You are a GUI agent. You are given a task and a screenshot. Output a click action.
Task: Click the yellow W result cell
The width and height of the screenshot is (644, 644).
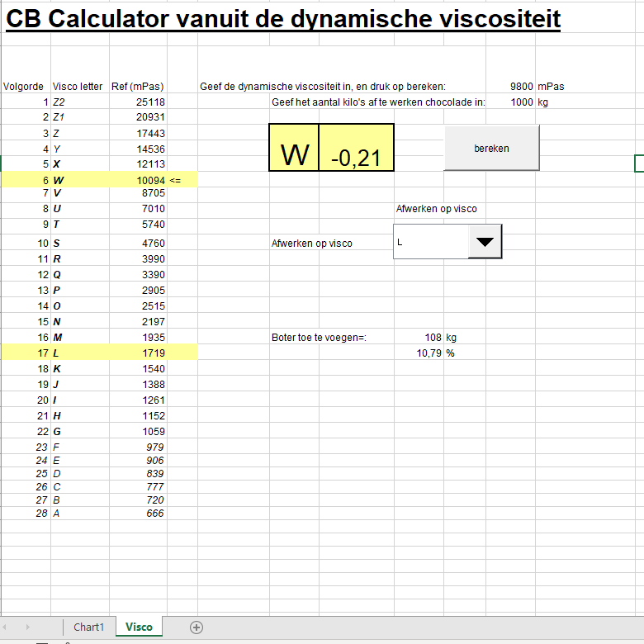pos(294,148)
